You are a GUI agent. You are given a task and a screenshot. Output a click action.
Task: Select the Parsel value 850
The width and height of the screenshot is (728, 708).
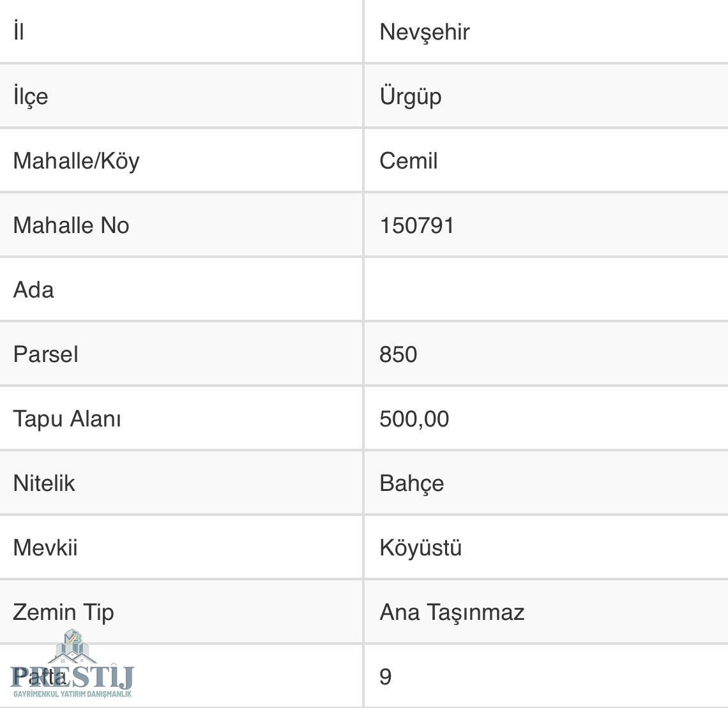398,354
